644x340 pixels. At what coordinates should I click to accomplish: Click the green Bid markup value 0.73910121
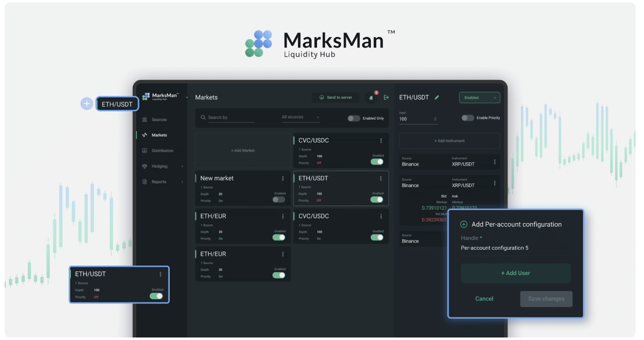pyautogui.click(x=434, y=208)
